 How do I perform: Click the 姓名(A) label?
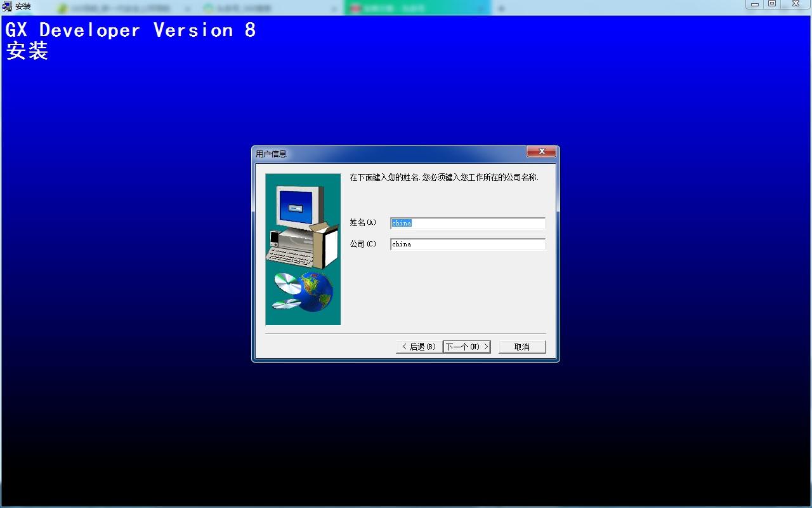point(363,222)
